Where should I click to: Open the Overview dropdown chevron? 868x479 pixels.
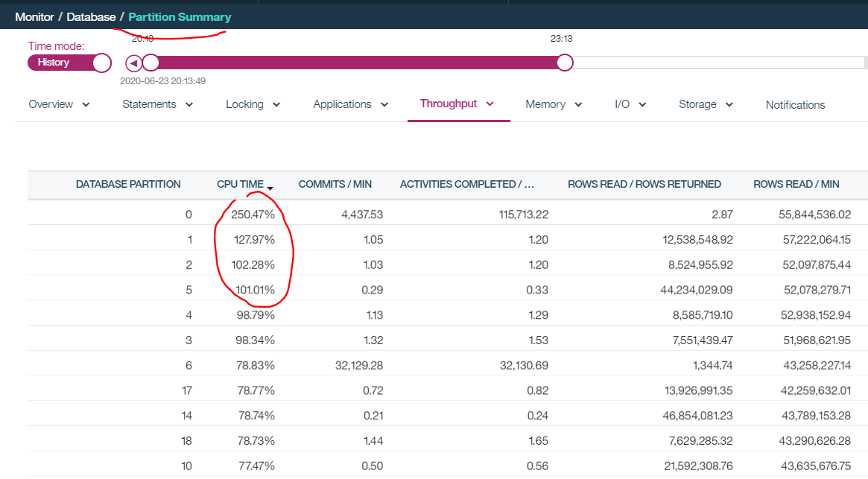click(84, 104)
